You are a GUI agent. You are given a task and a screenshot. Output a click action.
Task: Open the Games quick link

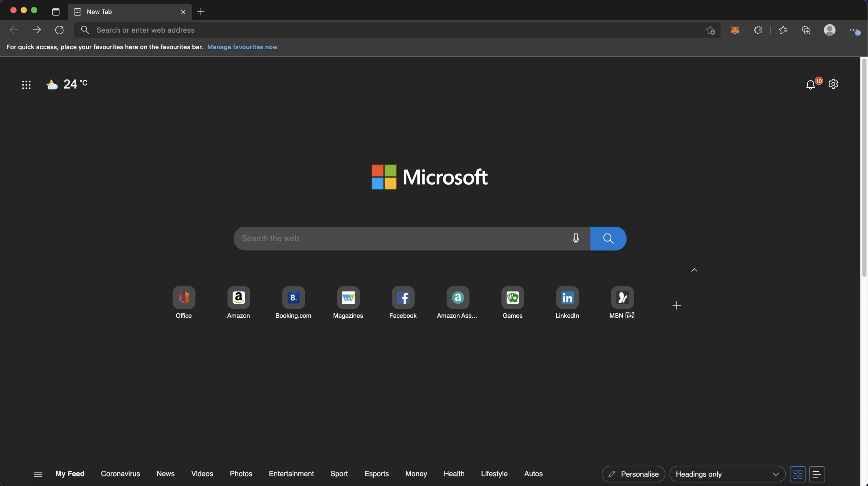pyautogui.click(x=512, y=303)
